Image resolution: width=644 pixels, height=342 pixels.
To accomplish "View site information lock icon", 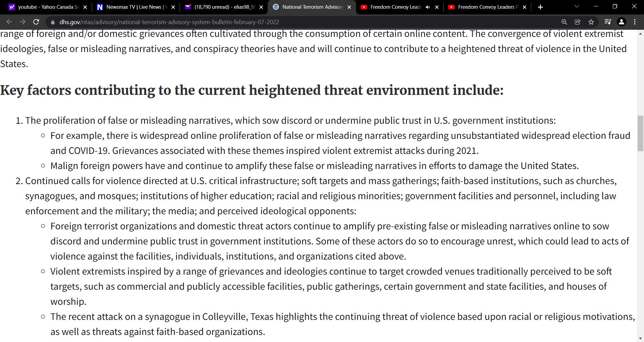I will click(x=52, y=22).
